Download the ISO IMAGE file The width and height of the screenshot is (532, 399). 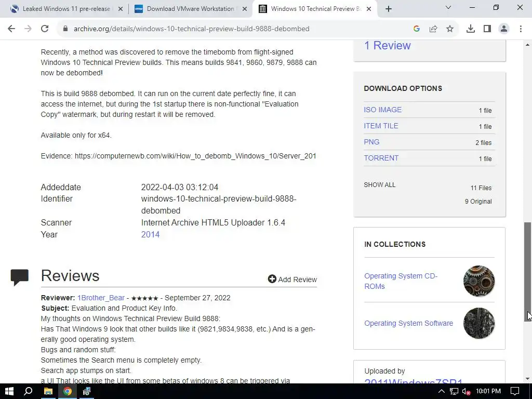pos(382,110)
